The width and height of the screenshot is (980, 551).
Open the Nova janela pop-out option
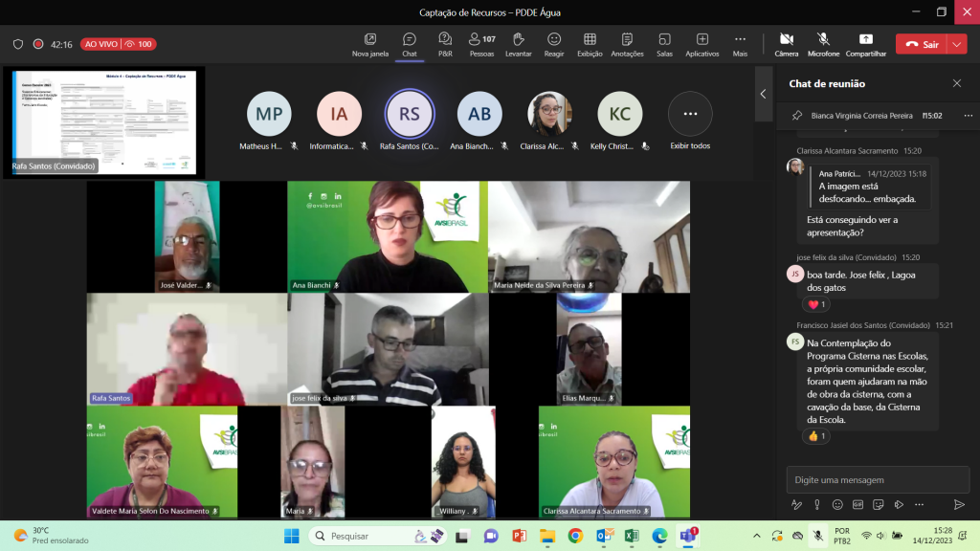370,45
